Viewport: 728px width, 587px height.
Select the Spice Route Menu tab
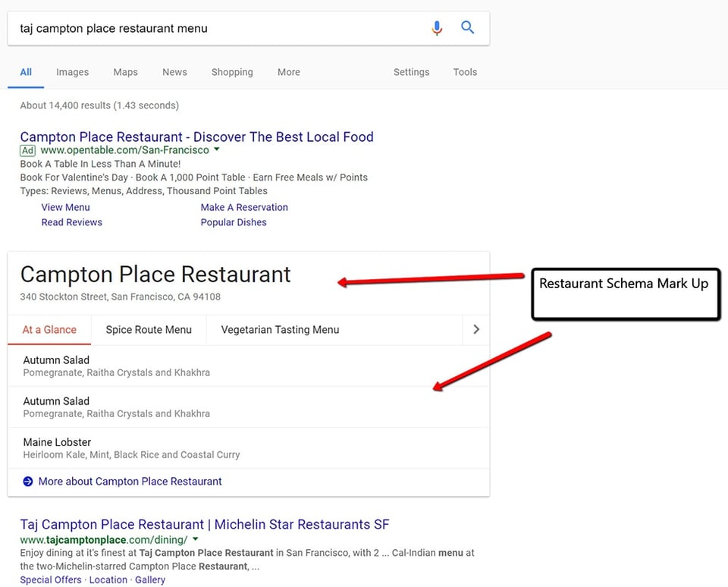tap(149, 330)
